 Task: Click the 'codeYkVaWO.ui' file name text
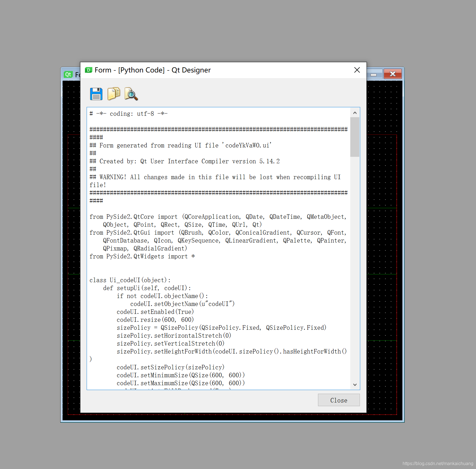click(x=247, y=145)
